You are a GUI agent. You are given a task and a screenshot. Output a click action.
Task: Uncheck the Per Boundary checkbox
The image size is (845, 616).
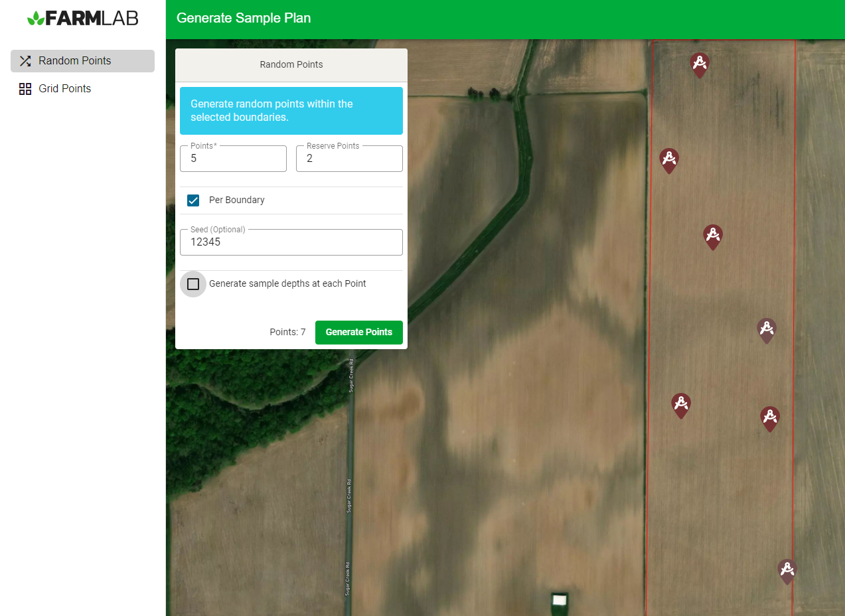tap(193, 200)
